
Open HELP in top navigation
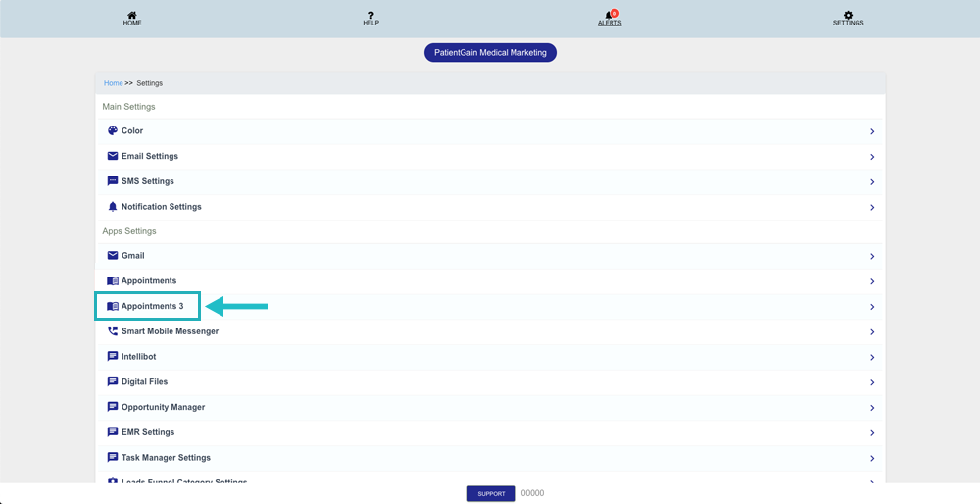[370, 24]
